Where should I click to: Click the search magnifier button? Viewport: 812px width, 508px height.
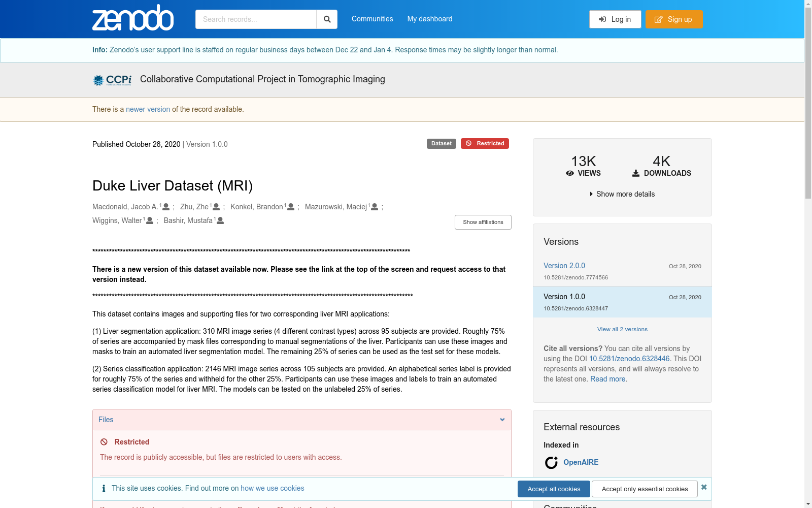pos(327,19)
